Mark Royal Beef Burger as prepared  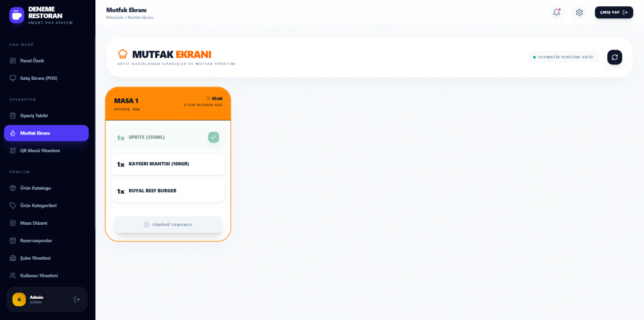click(x=168, y=191)
